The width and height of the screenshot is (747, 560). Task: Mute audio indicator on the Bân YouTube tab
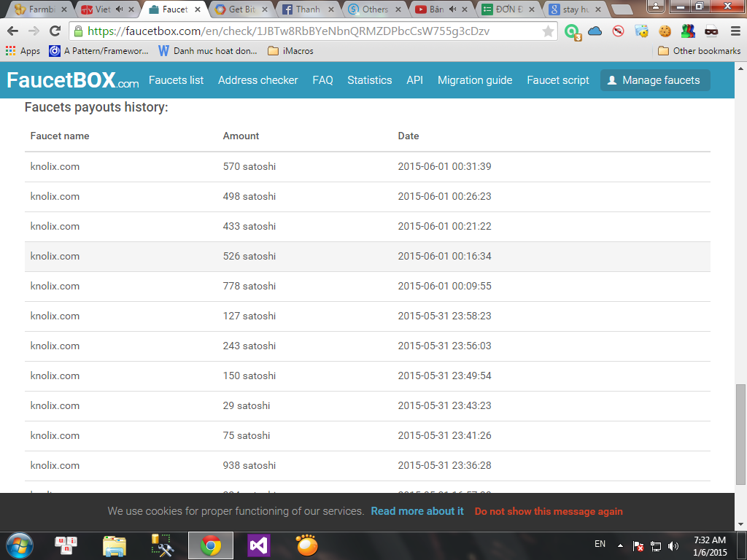[452, 9]
